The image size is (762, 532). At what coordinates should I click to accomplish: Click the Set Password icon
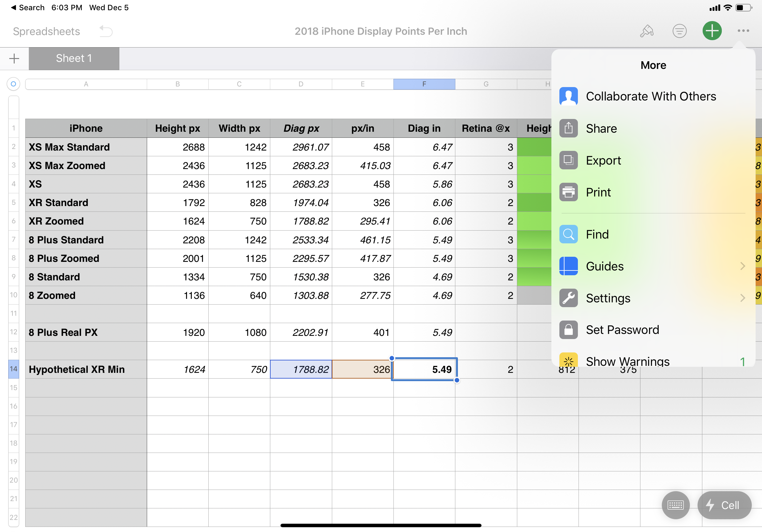coord(569,329)
